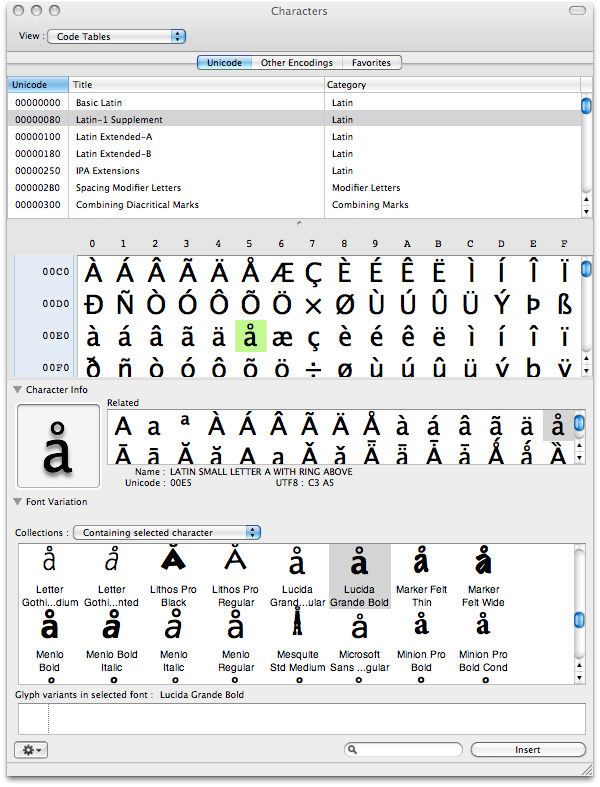Choose the Lucida Grande Bold font variation
Viewport: 600px width, 787px height.
tap(359, 577)
